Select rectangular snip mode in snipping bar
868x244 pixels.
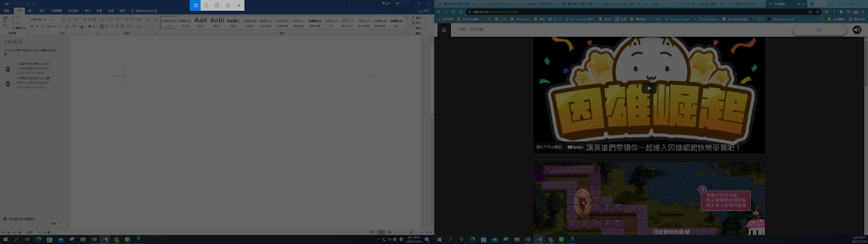[x=195, y=5]
